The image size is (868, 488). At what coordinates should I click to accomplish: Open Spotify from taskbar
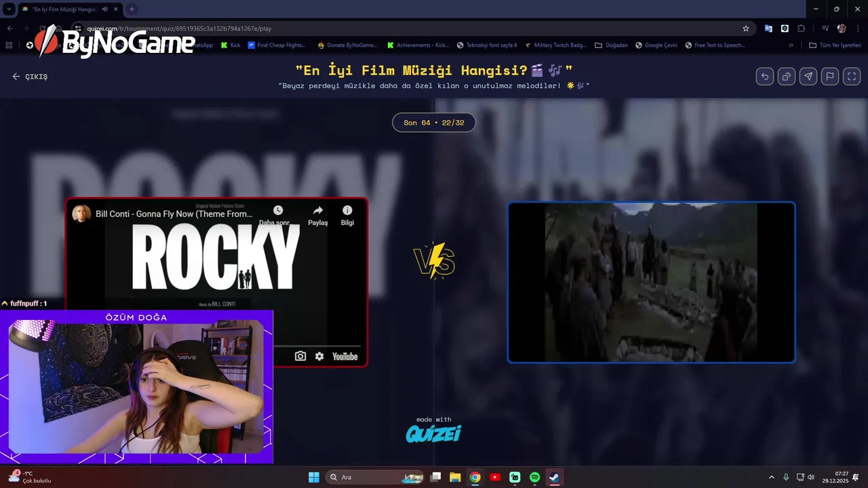(534, 477)
